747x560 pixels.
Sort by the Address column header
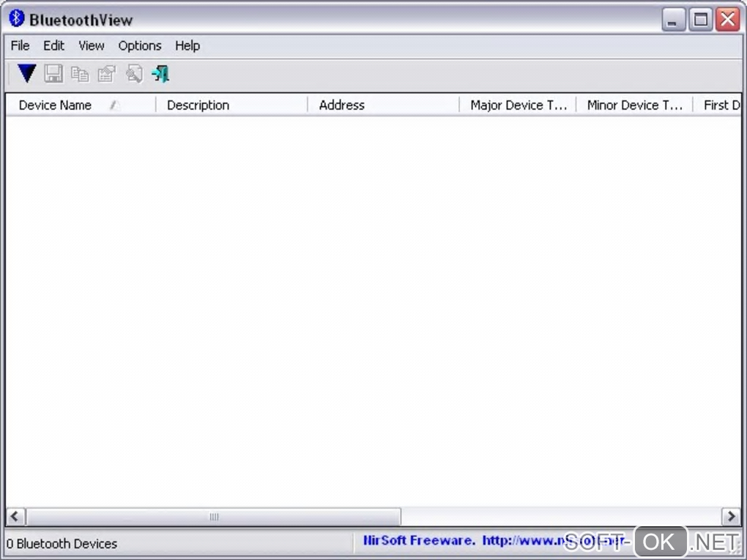click(384, 105)
